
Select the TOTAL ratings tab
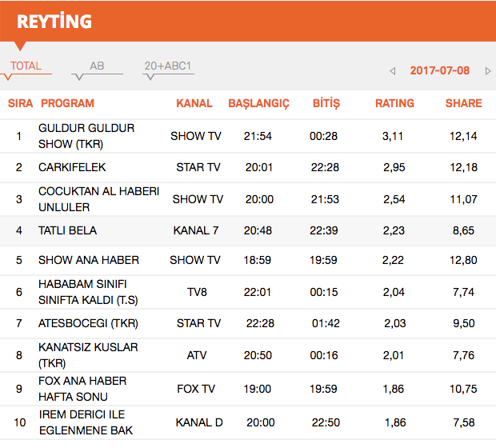coord(26,66)
